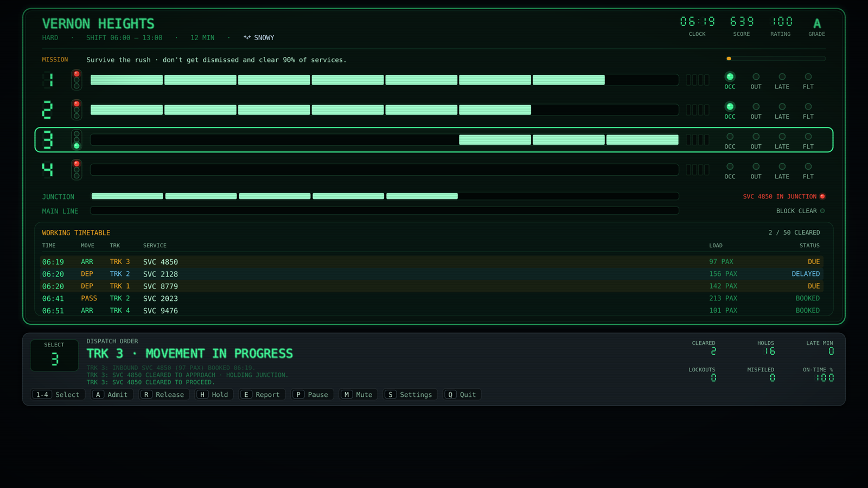This screenshot has height=488, width=868.
Task: Select timetable row SVC 8779
Action: (x=432, y=286)
